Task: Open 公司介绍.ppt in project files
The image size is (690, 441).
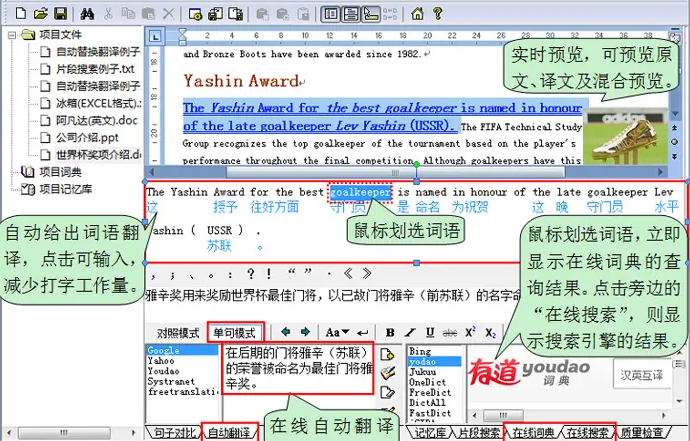Action: pos(88,137)
